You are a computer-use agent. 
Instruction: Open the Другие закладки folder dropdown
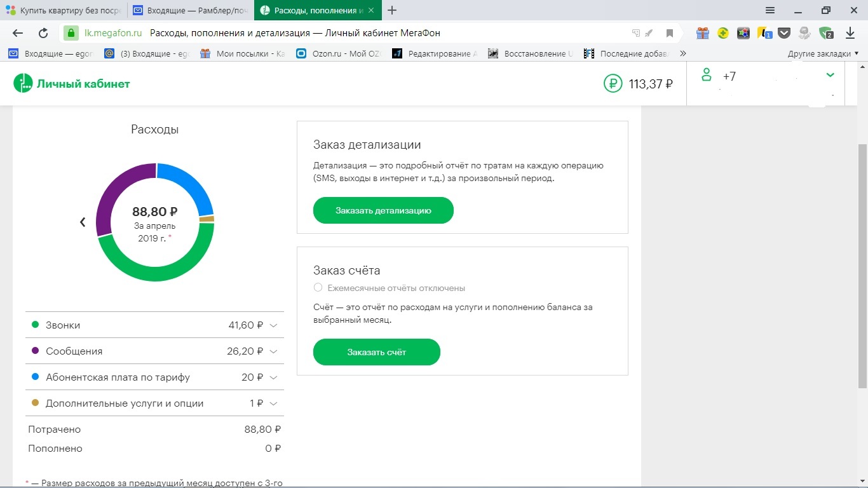(823, 53)
